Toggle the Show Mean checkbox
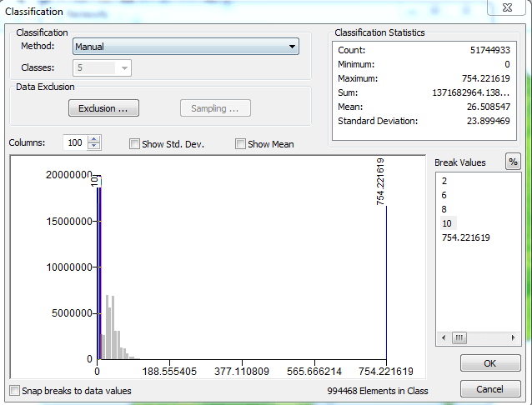Image resolution: width=532 pixels, height=405 pixels. (x=241, y=144)
